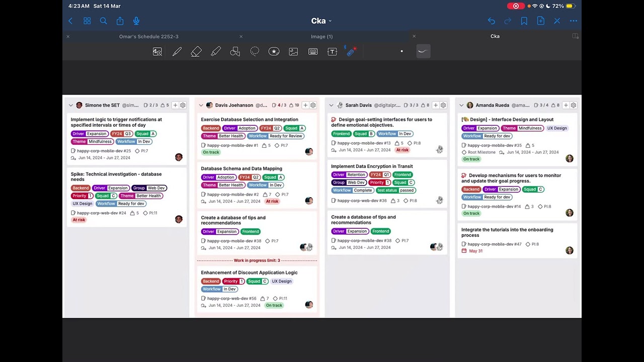Select the Shapes tool

235,51
